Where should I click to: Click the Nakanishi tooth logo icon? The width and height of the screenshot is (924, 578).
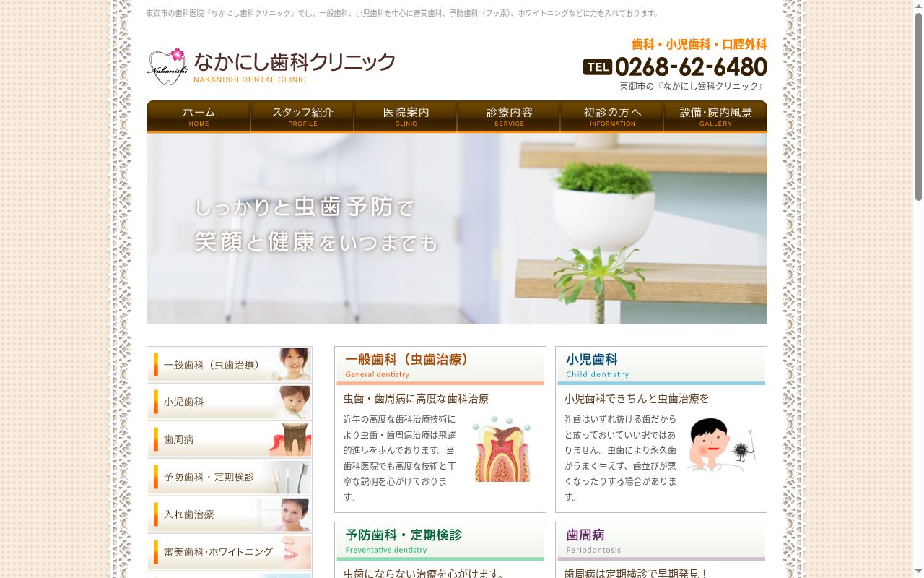(x=167, y=66)
